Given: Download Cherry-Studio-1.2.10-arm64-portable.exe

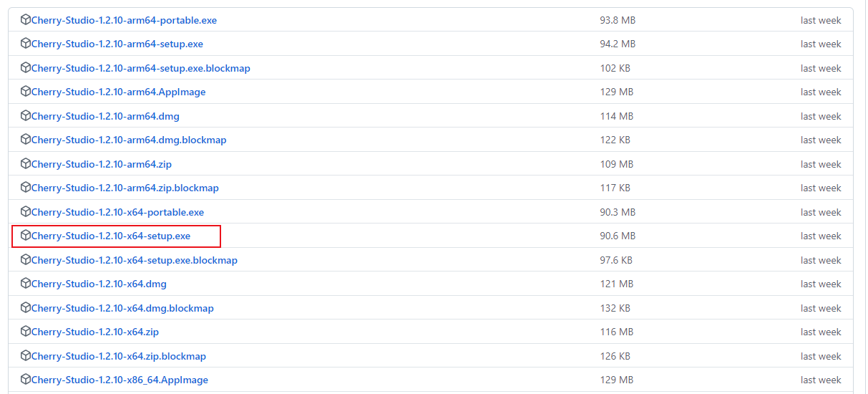Looking at the screenshot, I should coord(124,20).
